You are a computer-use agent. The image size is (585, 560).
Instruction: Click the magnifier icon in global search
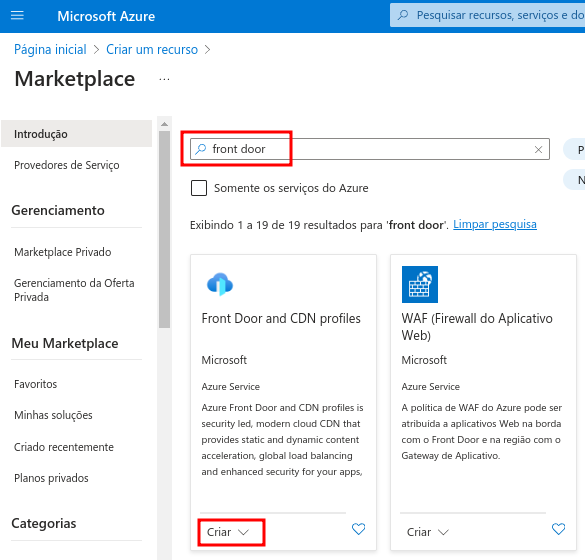click(x=403, y=15)
